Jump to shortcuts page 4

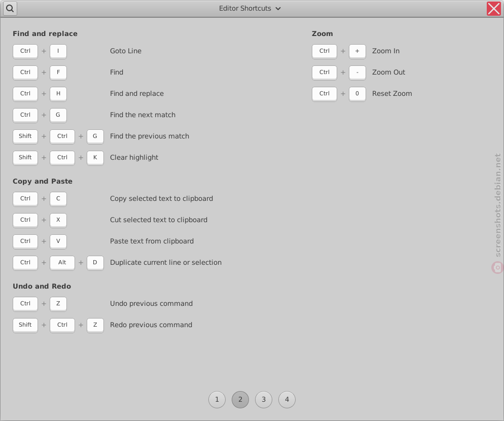coord(287,400)
